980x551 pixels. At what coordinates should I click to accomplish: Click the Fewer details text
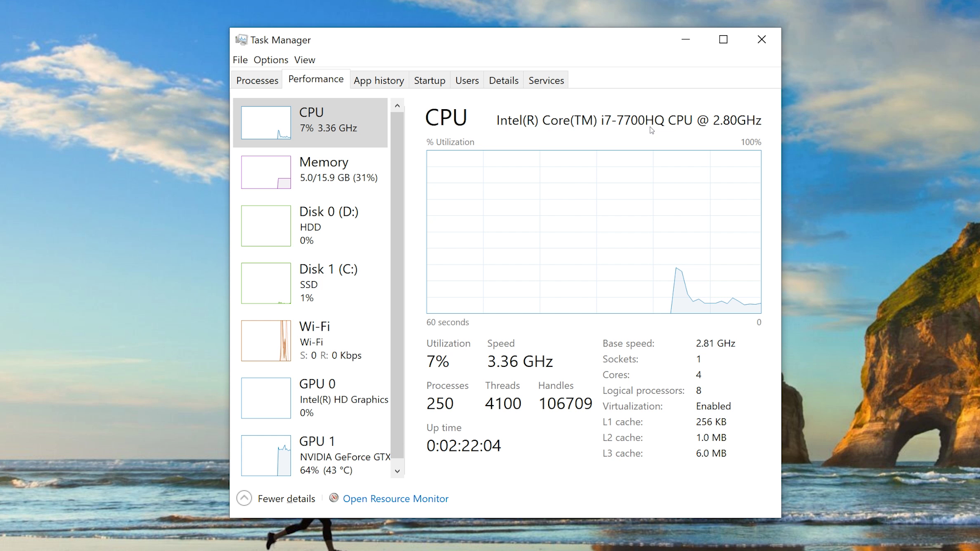(286, 498)
